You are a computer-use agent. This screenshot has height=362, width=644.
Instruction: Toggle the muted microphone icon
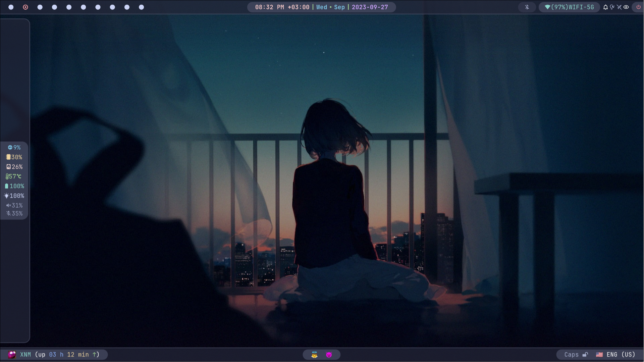(x=9, y=213)
